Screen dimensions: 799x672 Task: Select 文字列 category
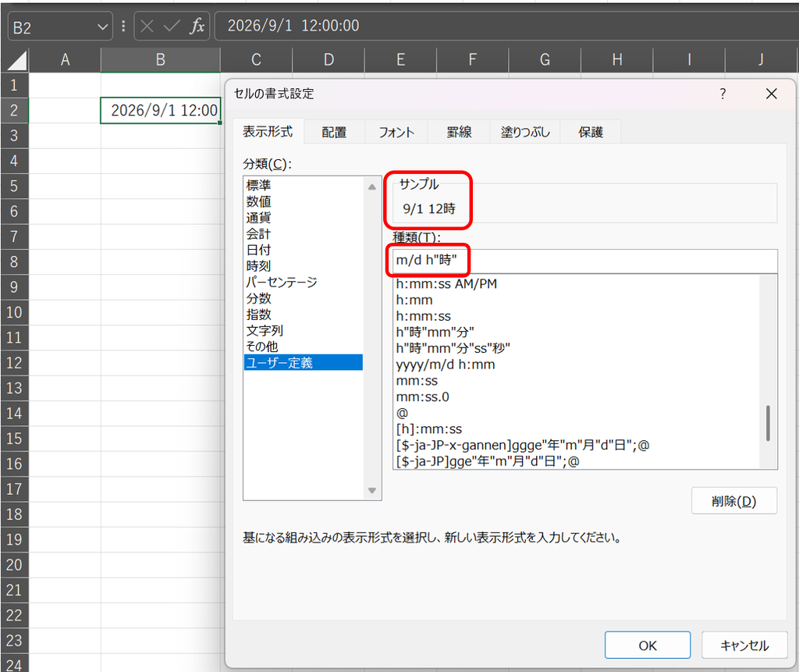304,330
